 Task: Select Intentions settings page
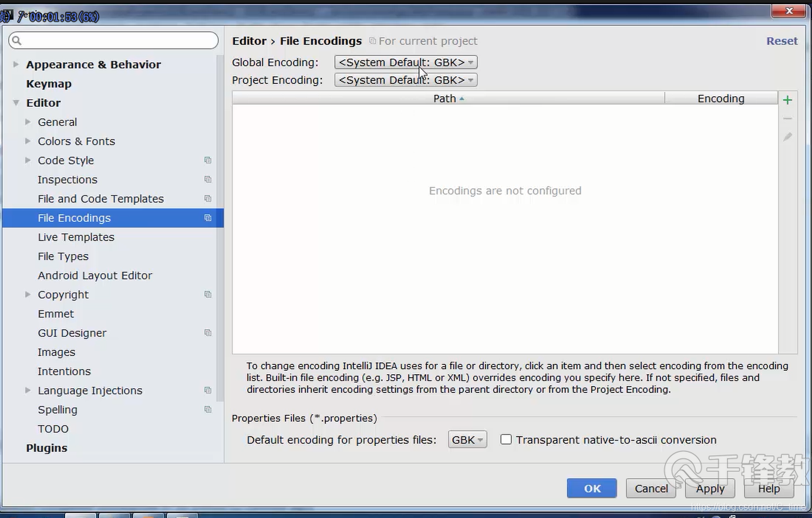tap(64, 371)
